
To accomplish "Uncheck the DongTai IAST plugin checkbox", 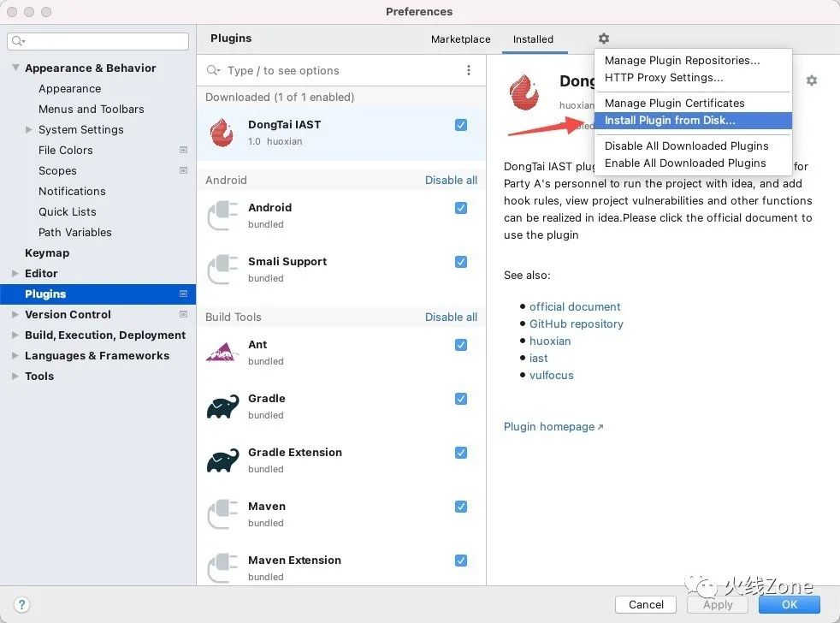I will 461,125.
